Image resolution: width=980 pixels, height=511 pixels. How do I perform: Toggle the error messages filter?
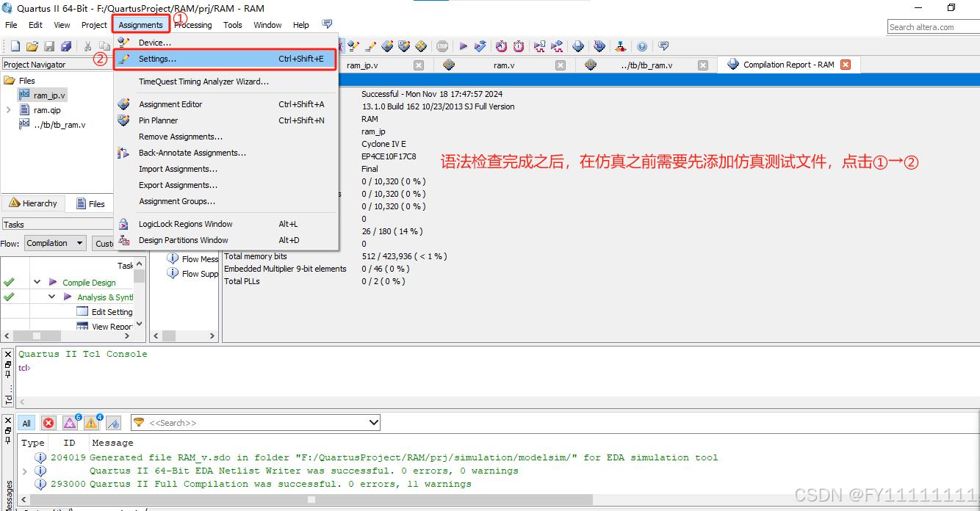click(x=48, y=423)
